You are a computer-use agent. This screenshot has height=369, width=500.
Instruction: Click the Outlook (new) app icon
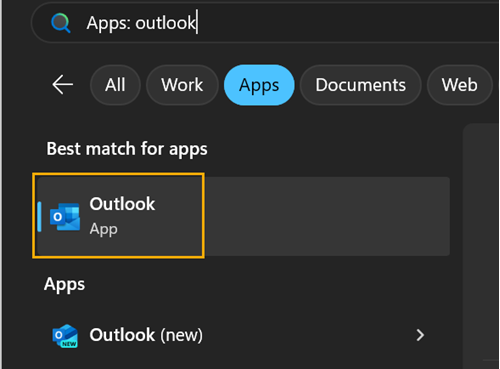(65, 336)
